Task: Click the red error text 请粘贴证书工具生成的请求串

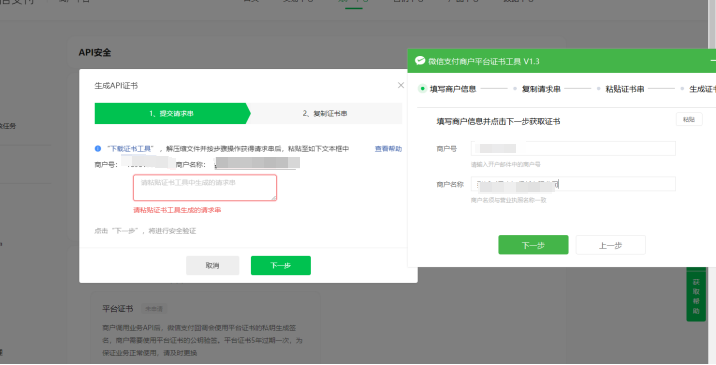Action: tap(177, 210)
